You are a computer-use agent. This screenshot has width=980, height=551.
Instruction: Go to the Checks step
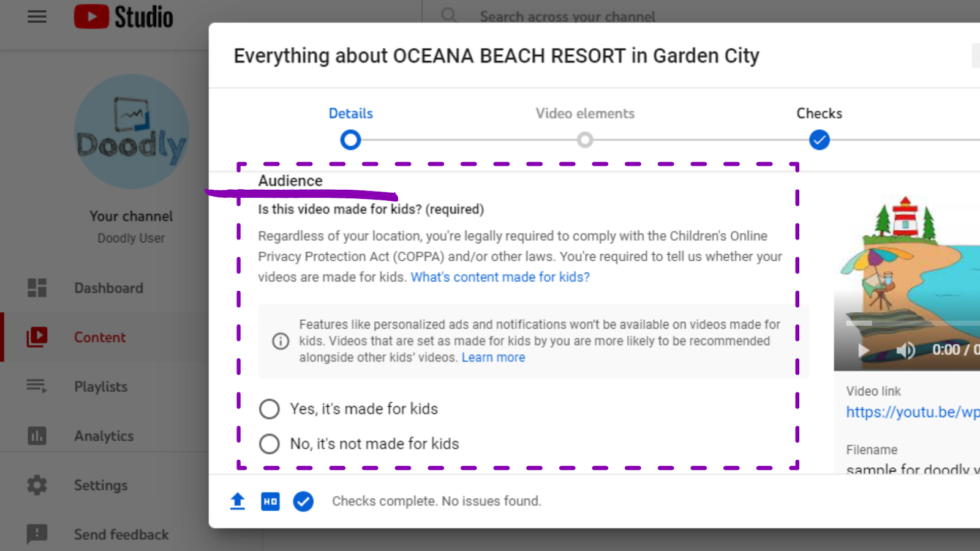click(x=820, y=128)
